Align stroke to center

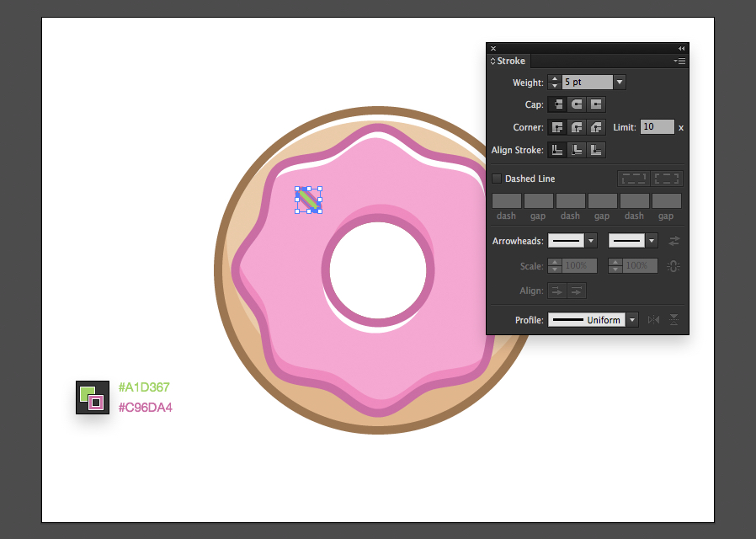tap(557, 150)
